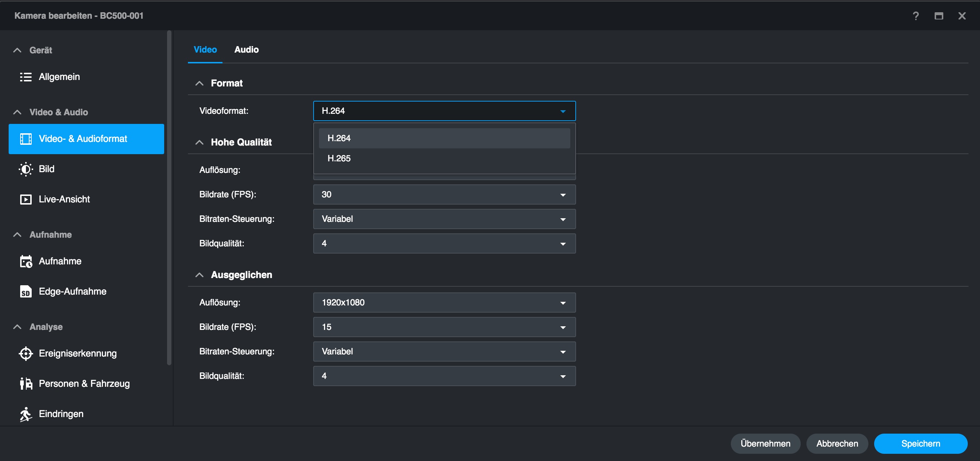Image resolution: width=980 pixels, height=461 pixels.
Task: Open the Ausgeglichen Auflösung dropdown
Action: [444, 303]
